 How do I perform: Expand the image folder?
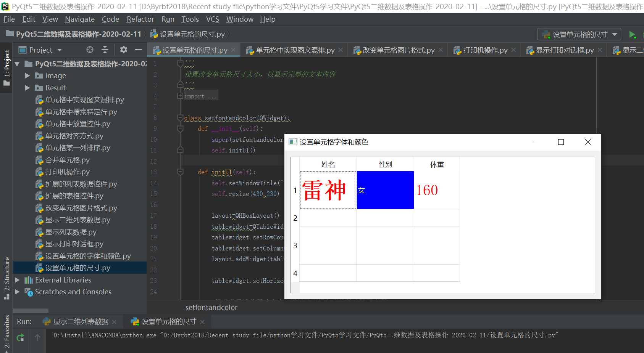pyautogui.click(x=27, y=76)
